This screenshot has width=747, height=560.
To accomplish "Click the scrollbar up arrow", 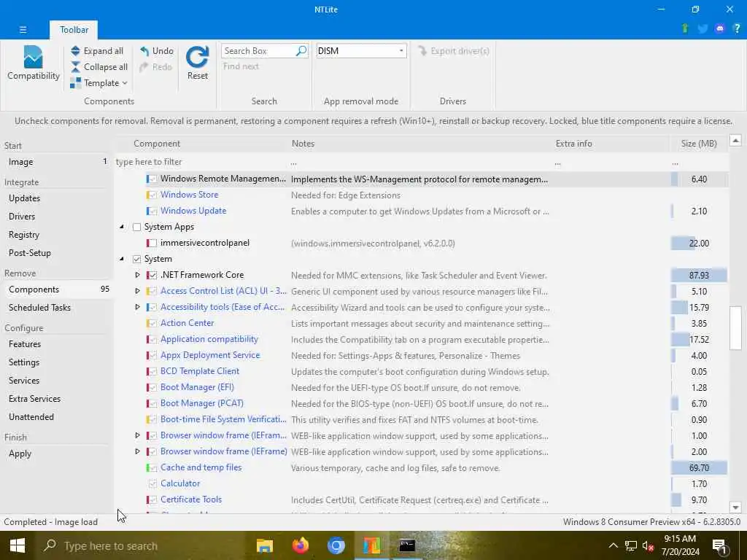I will click(735, 141).
